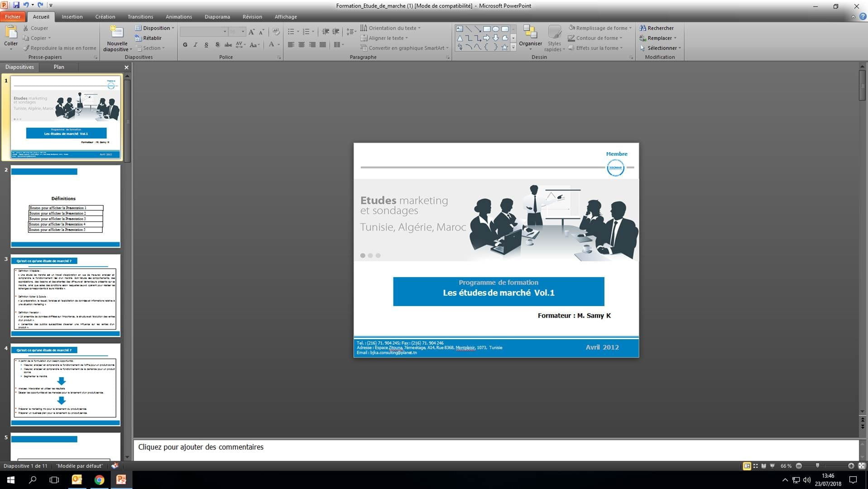Image resolution: width=868 pixels, height=489 pixels.
Task: Select slide 3 thumbnail in the slide panel
Action: pos(66,295)
